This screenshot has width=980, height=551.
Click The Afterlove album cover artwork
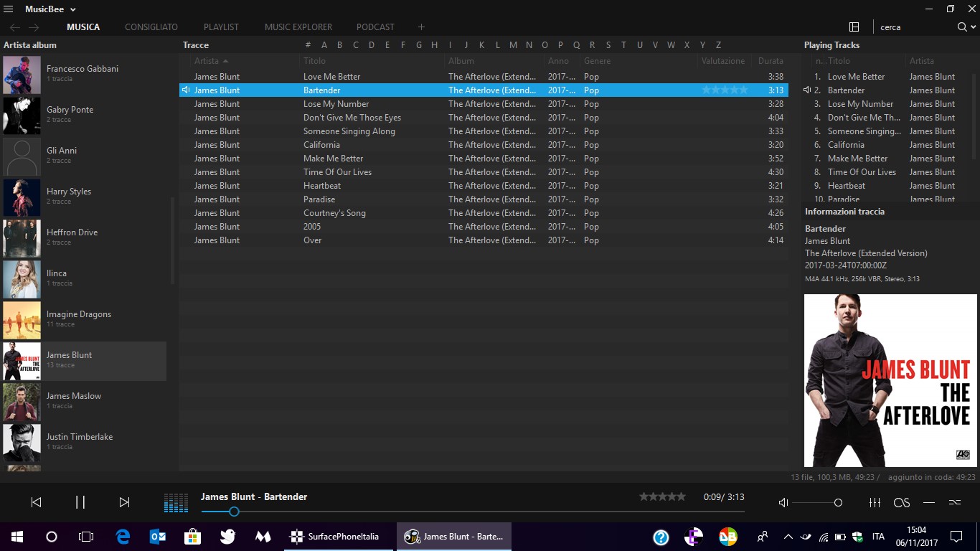[x=890, y=380]
